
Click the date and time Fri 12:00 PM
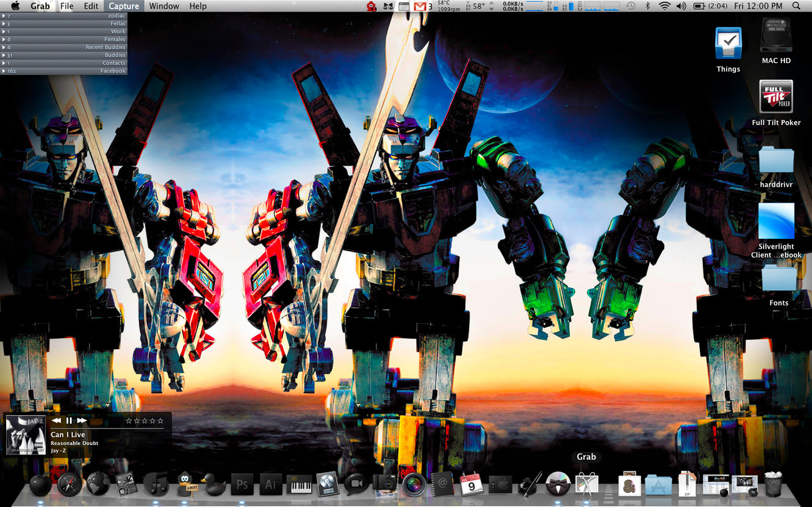757,6
